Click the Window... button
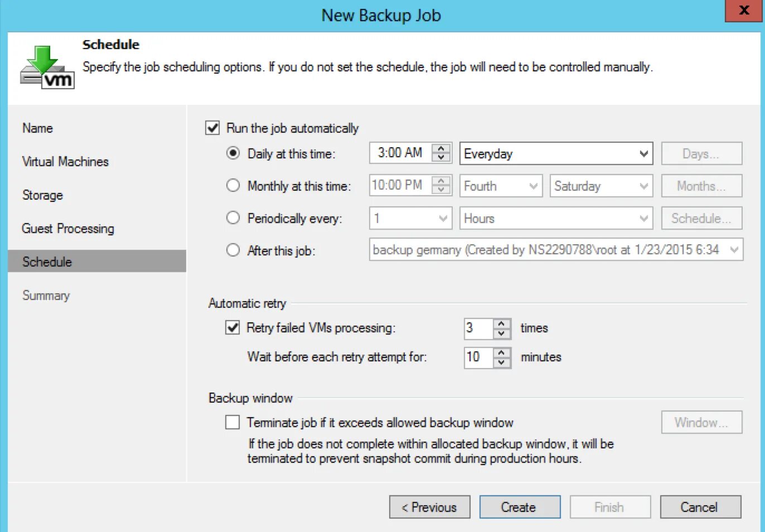The height and width of the screenshot is (532, 765). pyautogui.click(x=701, y=422)
